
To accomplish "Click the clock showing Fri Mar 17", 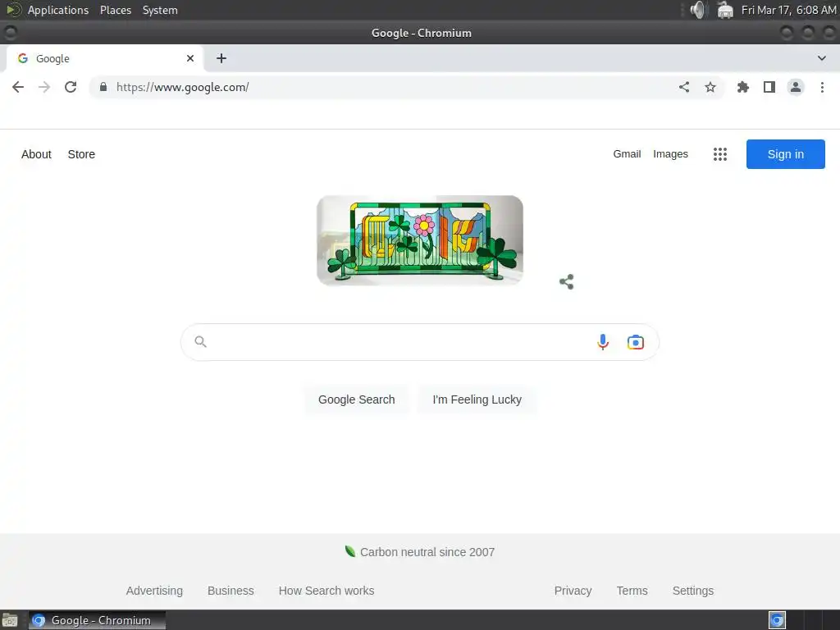I will [788, 10].
